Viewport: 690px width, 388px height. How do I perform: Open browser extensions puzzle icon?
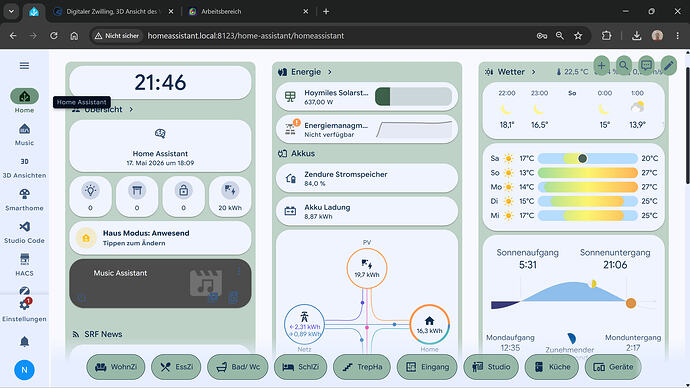point(606,36)
